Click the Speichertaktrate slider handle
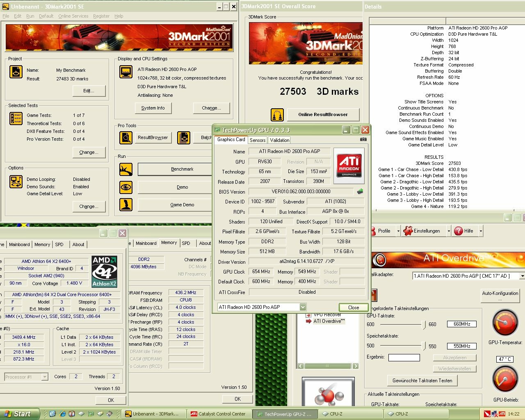This screenshot has height=420, width=525. click(x=423, y=346)
